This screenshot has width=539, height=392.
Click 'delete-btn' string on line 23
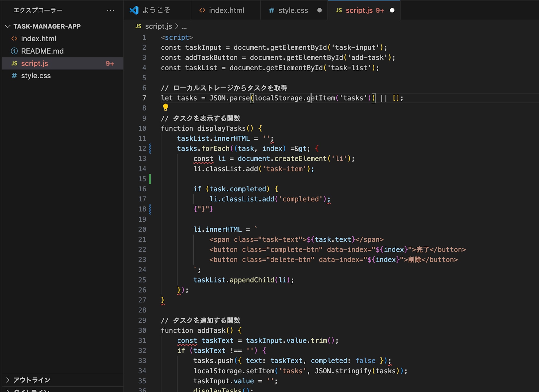[x=290, y=260]
